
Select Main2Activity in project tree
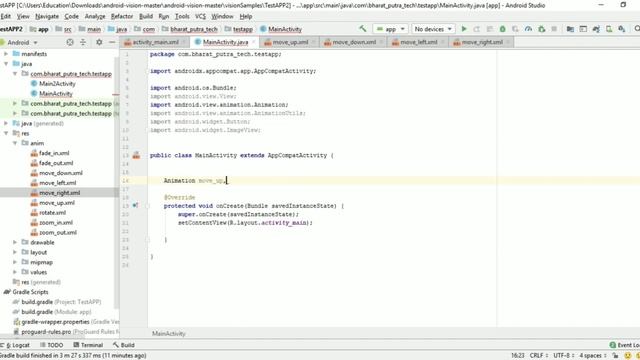[57, 84]
